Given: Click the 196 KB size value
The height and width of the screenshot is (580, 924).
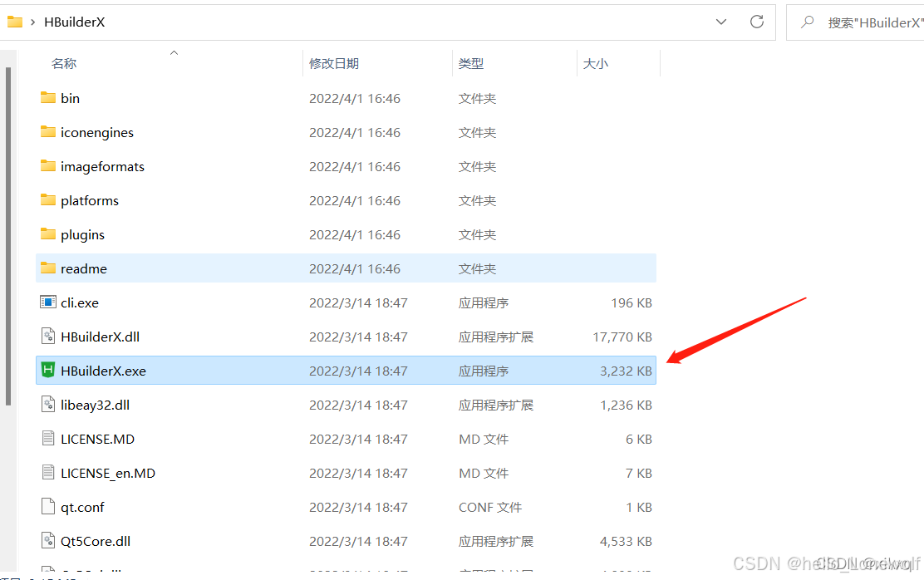Looking at the screenshot, I should point(632,303).
